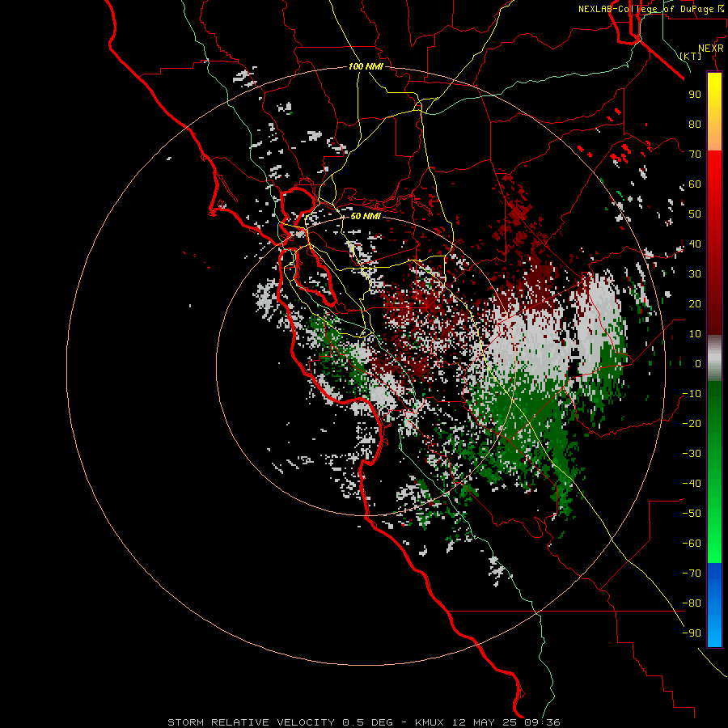Click the "50" value on velocity scale
This screenshot has height=728, width=728.
click(695, 214)
